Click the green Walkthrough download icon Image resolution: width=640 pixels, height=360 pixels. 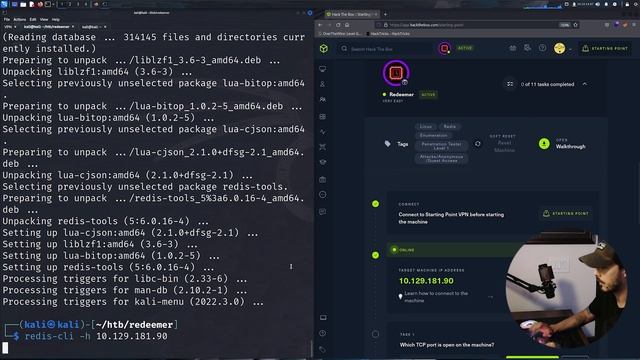(544, 144)
